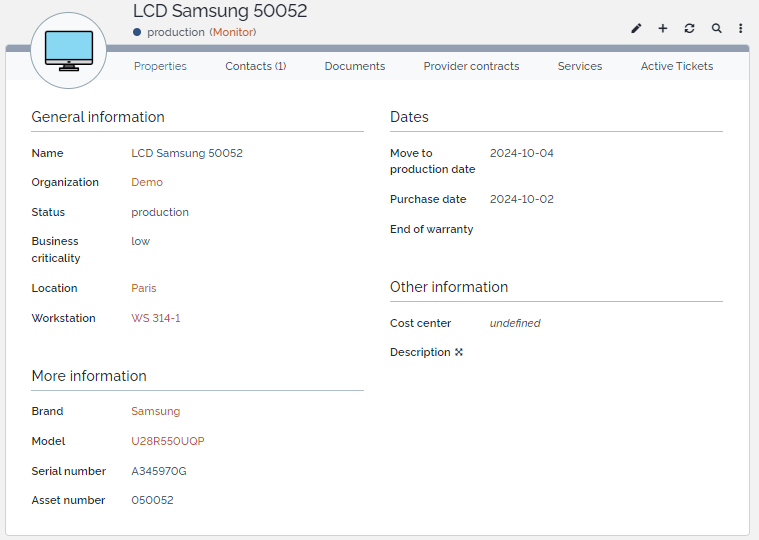Open the Documents tab
759x540 pixels.
coord(354,66)
